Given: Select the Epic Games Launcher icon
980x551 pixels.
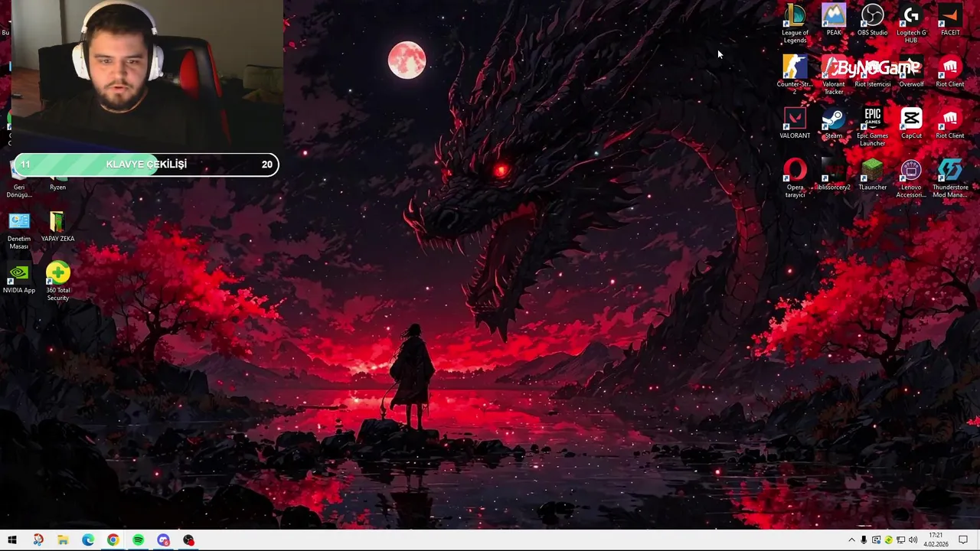Looking at the screenshot, I should pyautogui.click(x=872, y=126).
